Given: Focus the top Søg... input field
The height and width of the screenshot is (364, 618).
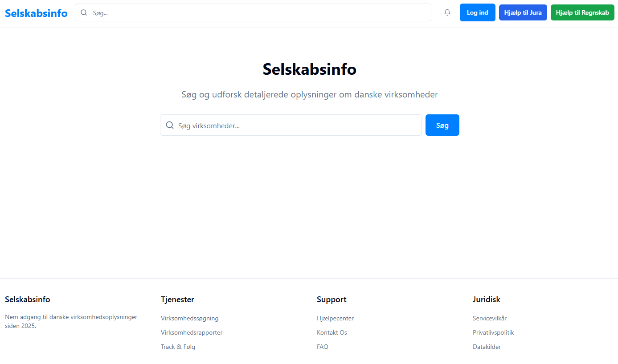Looking at the screenshot, I should (258, 13).
